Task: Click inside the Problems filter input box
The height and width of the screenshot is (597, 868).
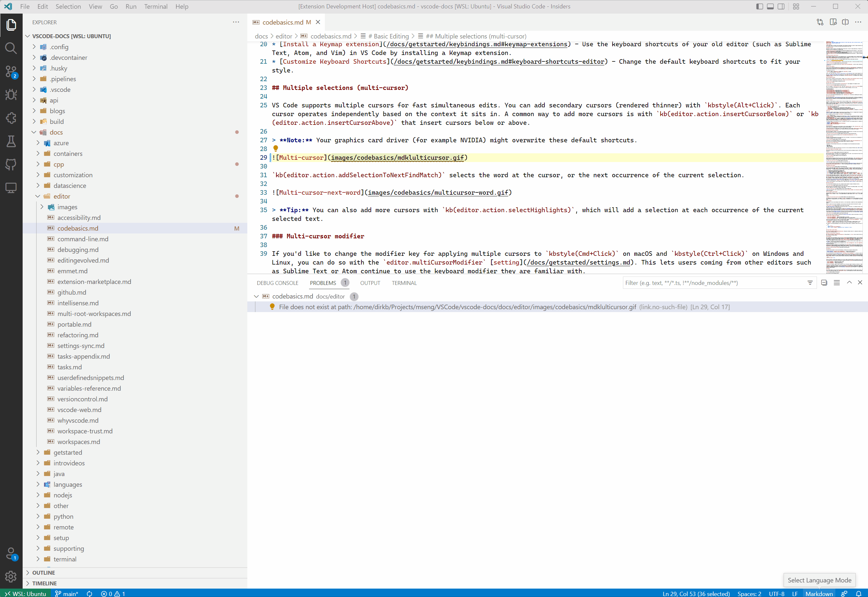Action: pyautogui.click(x=710, y=283)
